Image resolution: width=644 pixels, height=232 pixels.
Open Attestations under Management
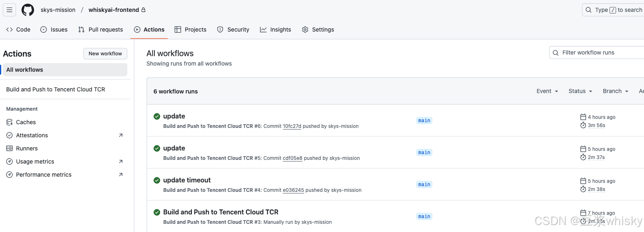point(32,135)
